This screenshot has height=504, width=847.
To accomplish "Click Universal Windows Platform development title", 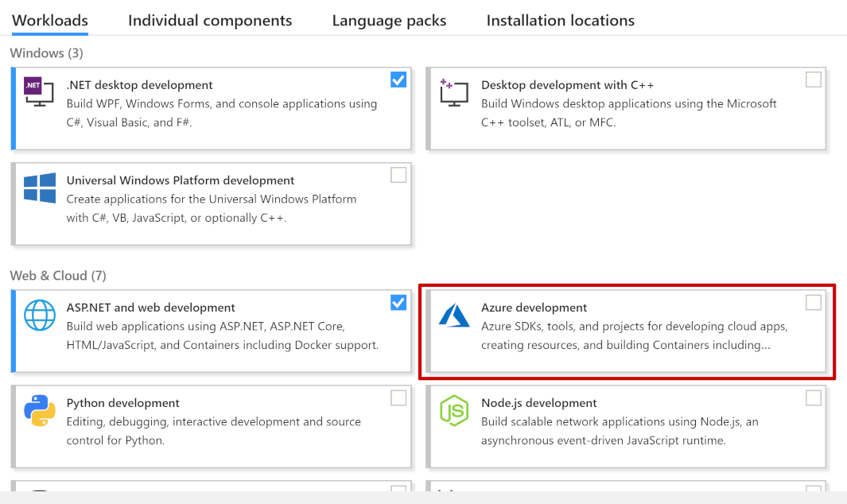I will pyautogui.click(x=181, y=180).
